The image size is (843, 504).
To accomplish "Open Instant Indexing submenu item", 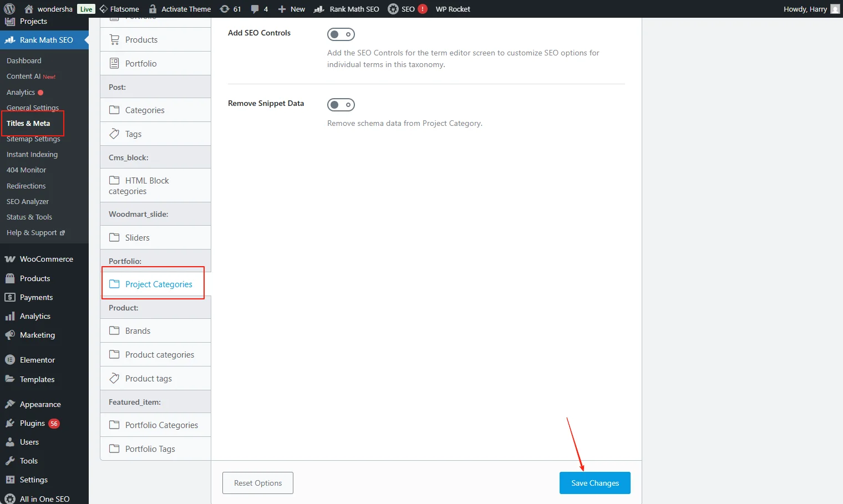I will tap(32, 154).
